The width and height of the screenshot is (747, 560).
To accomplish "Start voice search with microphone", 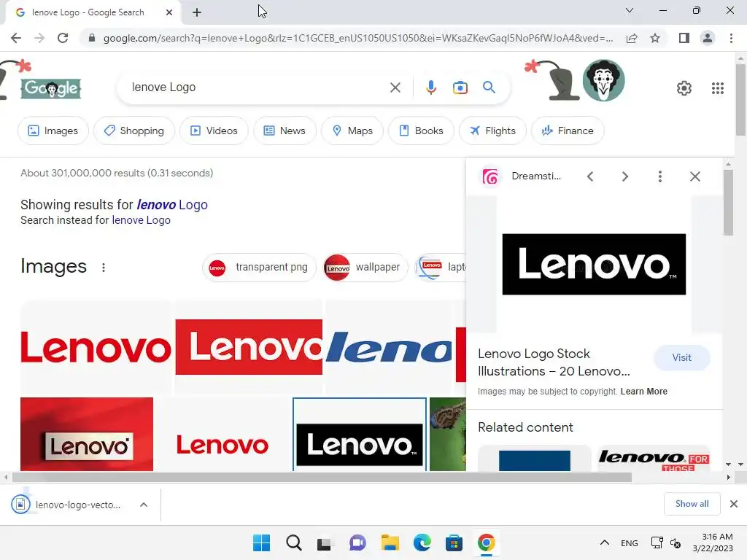I will click(430, 87).
